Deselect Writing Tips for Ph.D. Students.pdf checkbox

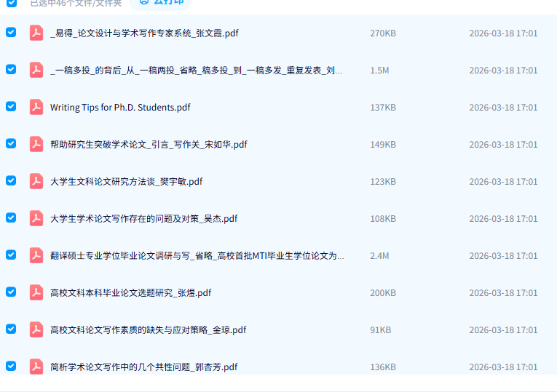[11, 106]
